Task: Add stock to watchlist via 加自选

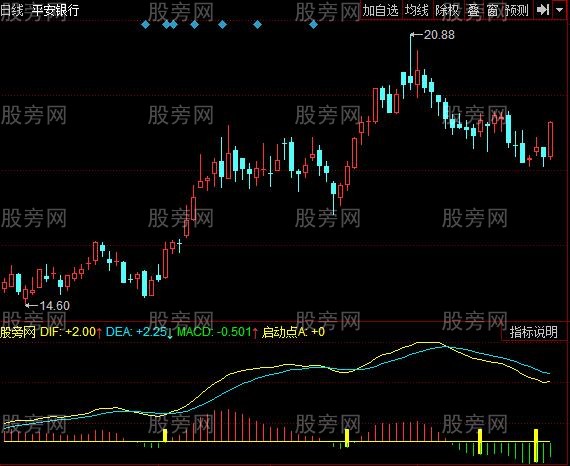Action: 381,11
